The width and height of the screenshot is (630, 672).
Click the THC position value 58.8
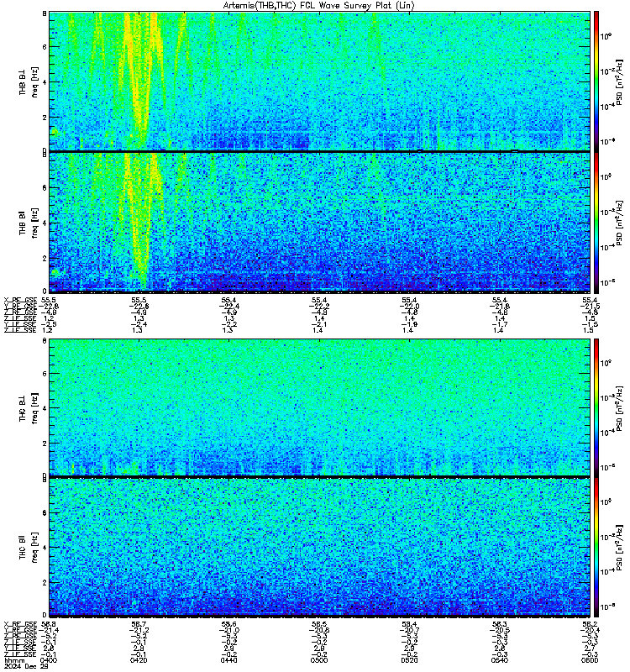coord(50,624)
